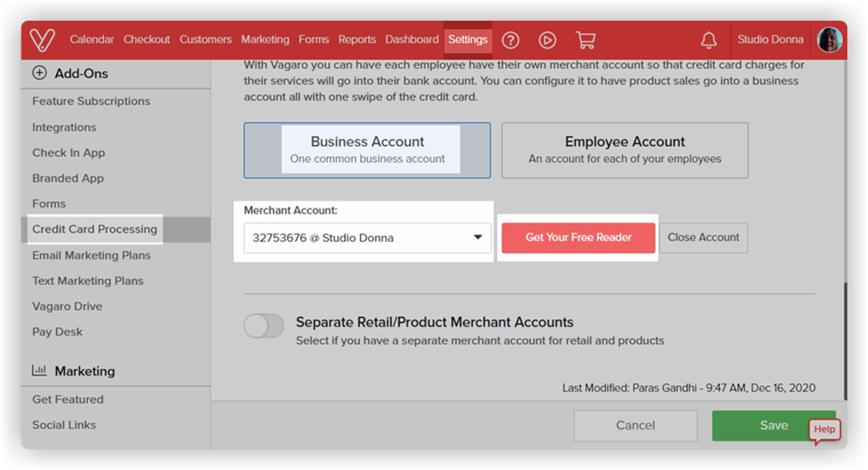Image resolution: width=868 pixels, height=470 pixels.
Task: Click the Marketing bar chart icon
Action: pos(40,370)
